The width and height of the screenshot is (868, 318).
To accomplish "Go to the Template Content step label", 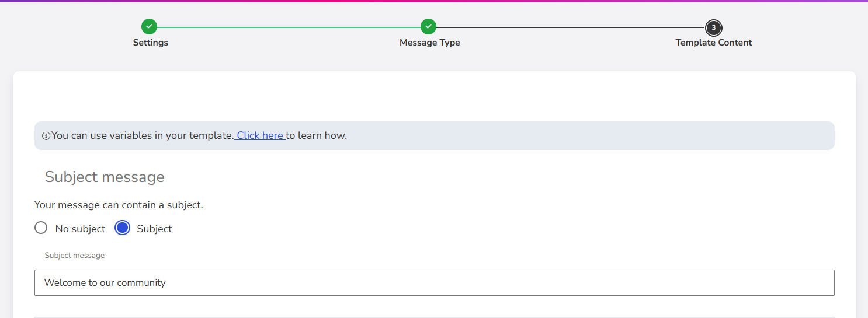I will pos(714,43).
